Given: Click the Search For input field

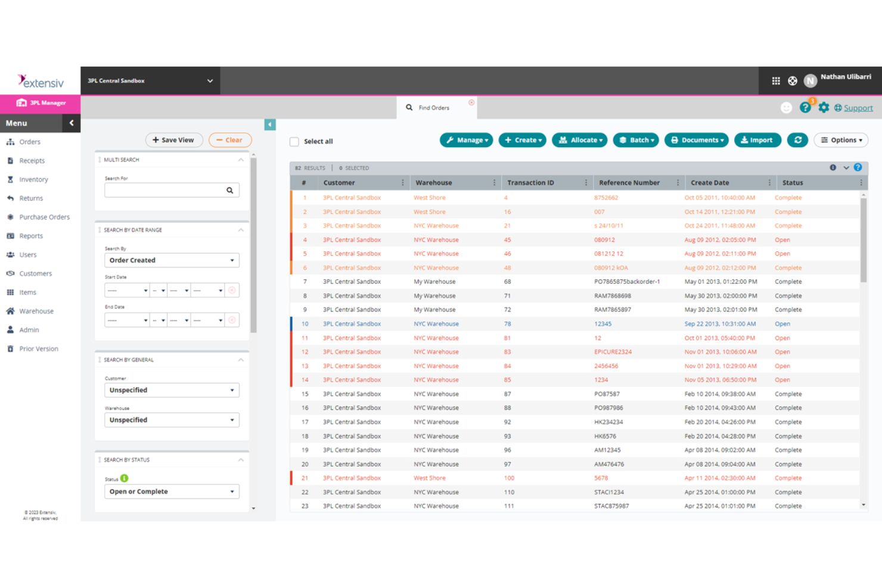Looking at the screenshot, I should [x=172, y=190].
